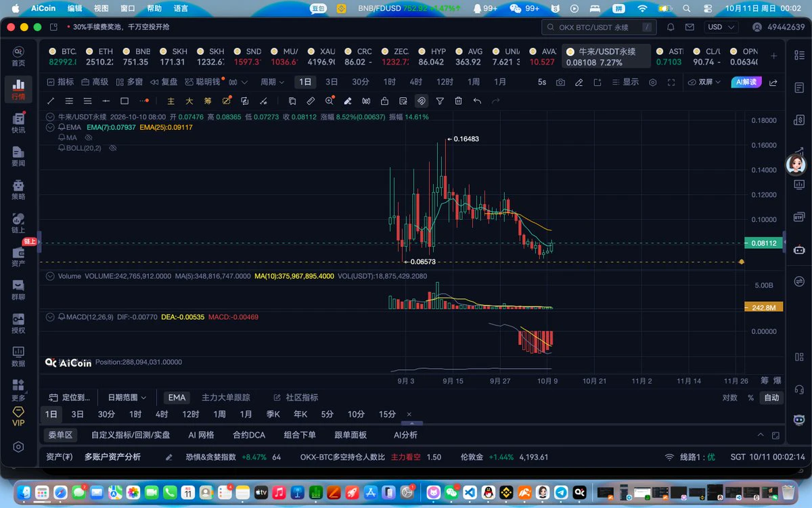The width and height of the screenshot is (812, 508).
Task: Enter fullscreen chart mode
Action: click(x=671, y=82)
